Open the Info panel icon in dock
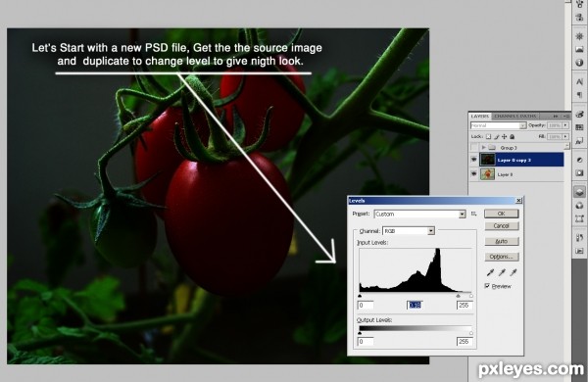Screen dimensions: 588x382 (x=579, y=63)
